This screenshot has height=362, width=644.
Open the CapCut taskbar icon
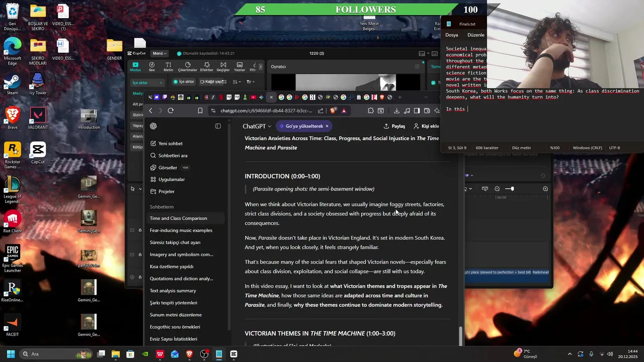(x=233, y=354)
